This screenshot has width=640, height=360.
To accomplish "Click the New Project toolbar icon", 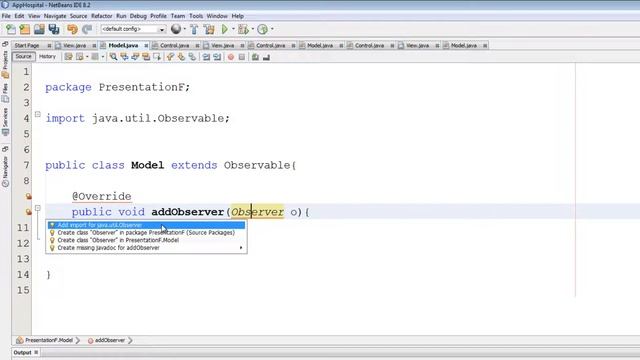I will tap(25, 29).
